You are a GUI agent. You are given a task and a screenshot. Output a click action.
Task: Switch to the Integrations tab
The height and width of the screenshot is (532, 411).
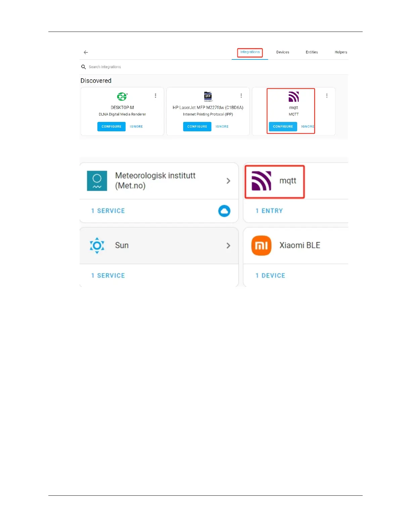(x=250, y=52)
